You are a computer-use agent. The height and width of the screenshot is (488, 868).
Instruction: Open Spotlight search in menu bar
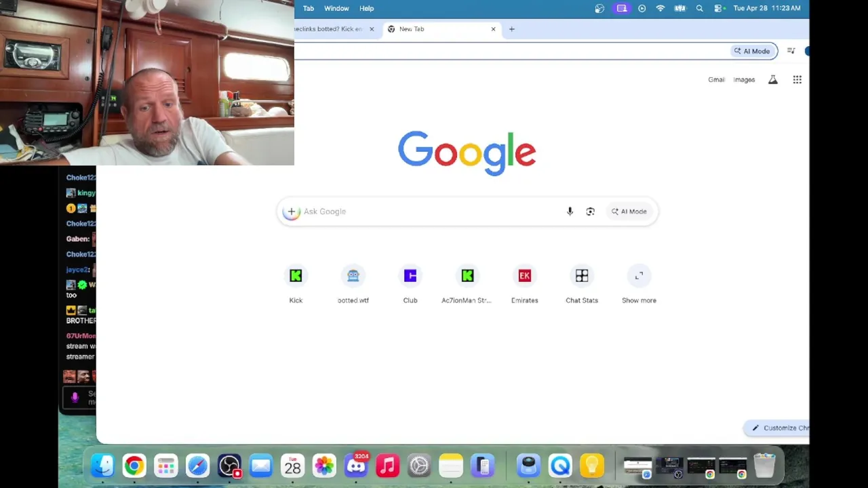pyautogui.click(x=699, y=8)
